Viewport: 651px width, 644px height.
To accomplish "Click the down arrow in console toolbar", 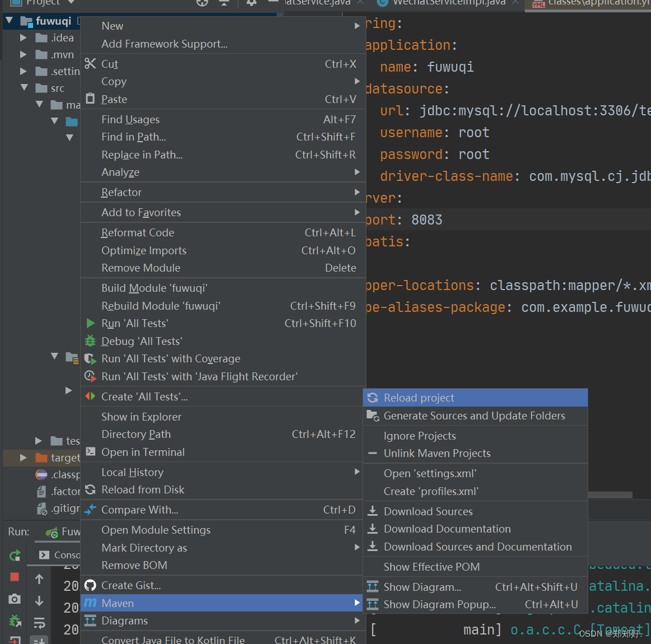I will [39, 600].
